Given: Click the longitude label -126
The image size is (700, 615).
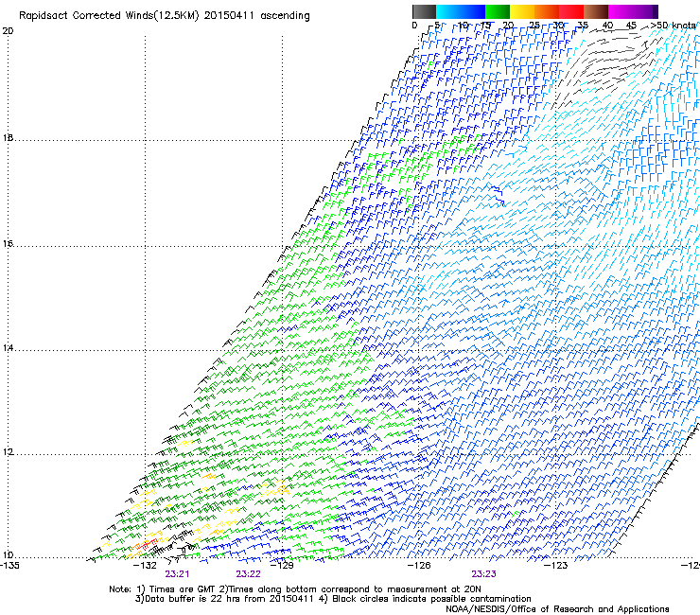Looking at the screenshot, I should [419, 565].
